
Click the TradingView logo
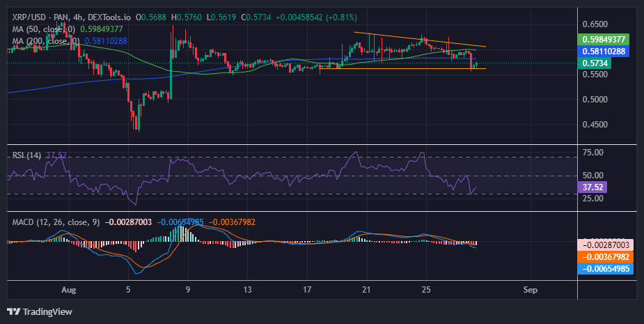[40, 311]
